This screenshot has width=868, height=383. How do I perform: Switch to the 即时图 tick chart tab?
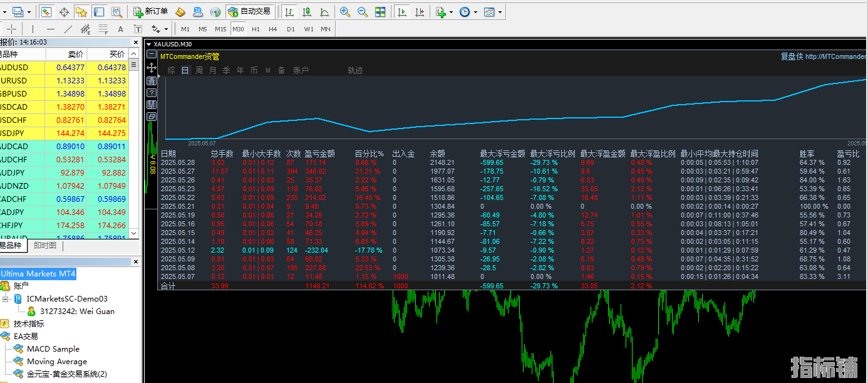[x=45, y=246]
